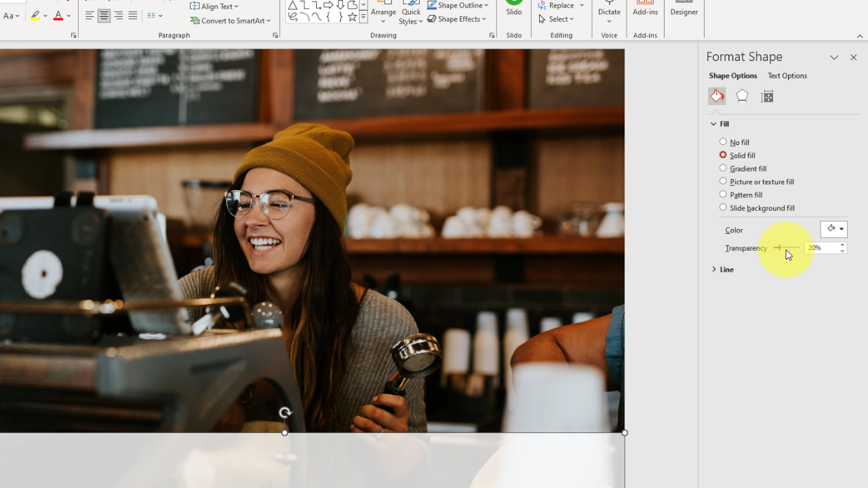Center align text in Paragraph group
This screenshot has height=488, width=868.
tap(104, 16)
